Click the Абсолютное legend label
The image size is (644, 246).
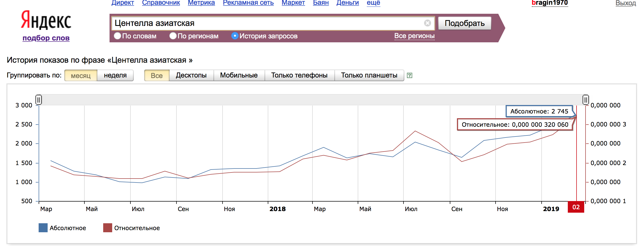(68, 228)
